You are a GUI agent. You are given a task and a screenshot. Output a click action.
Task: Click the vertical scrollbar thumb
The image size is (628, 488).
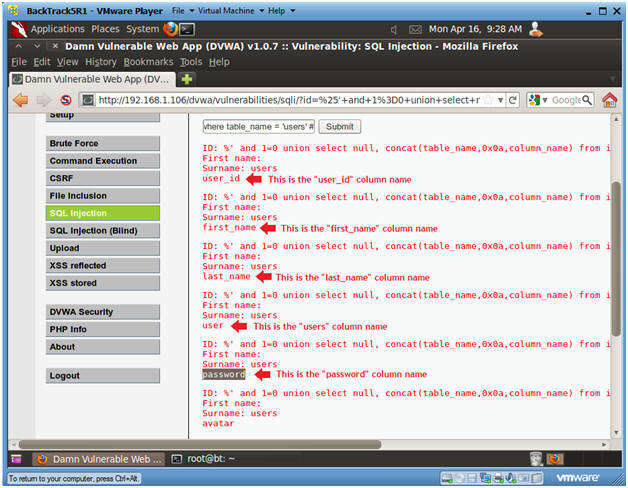point(616,258)
